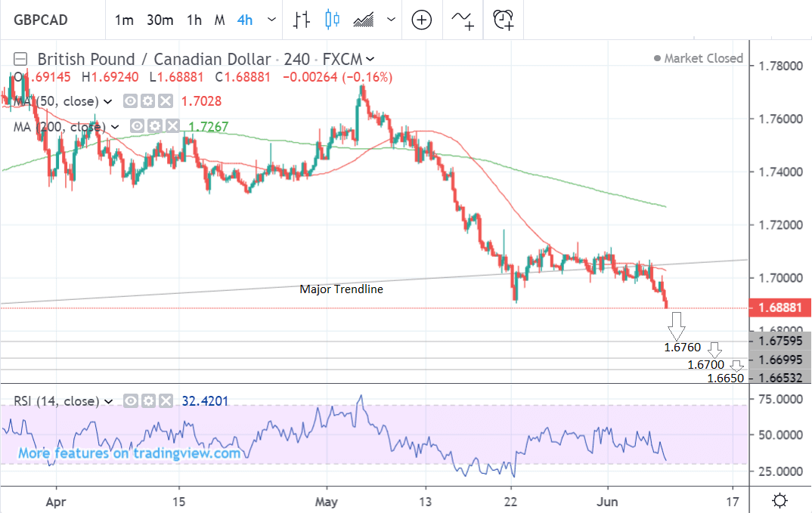Create an alert with alarm clock icon

(x=503, y=20)
